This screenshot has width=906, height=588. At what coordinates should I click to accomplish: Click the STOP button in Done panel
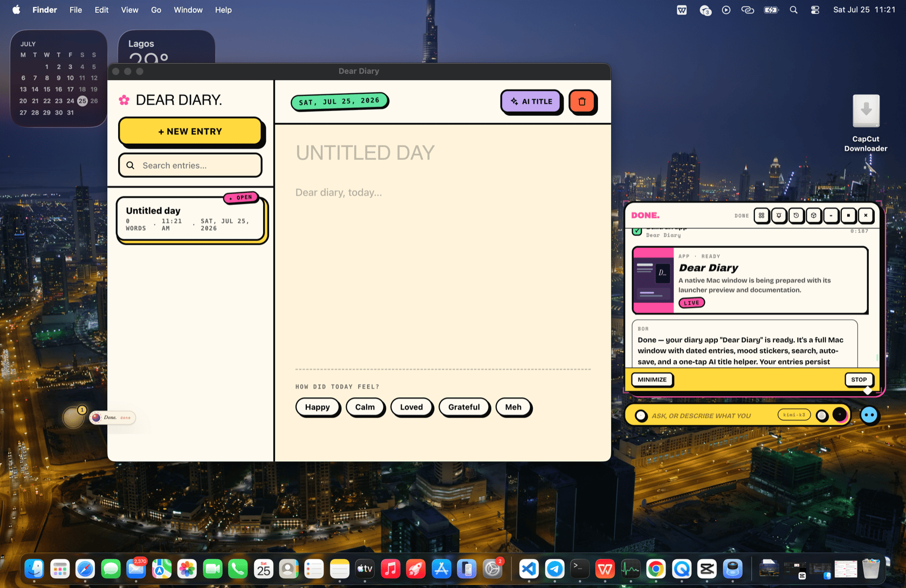(x=859, y=379)
